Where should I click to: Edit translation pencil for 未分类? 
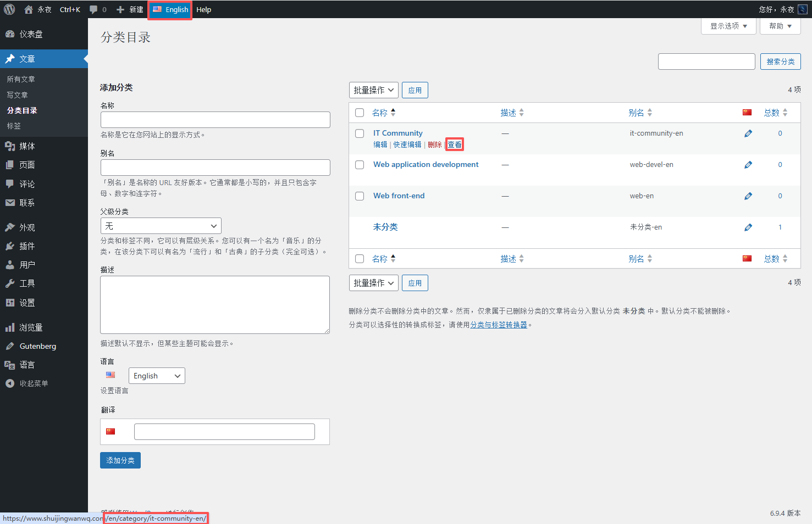click(748, 227)
